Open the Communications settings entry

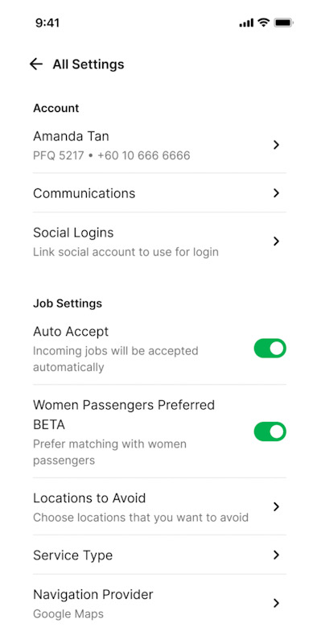pos(159,193)
